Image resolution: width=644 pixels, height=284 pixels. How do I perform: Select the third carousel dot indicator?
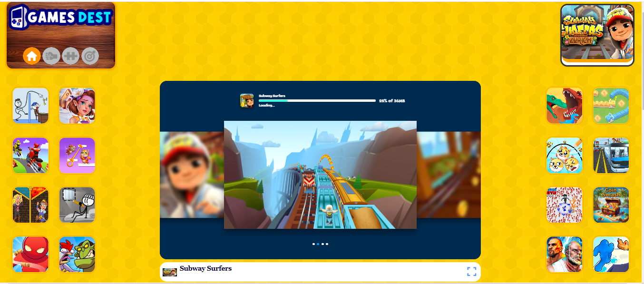click(x=322, y=244)
